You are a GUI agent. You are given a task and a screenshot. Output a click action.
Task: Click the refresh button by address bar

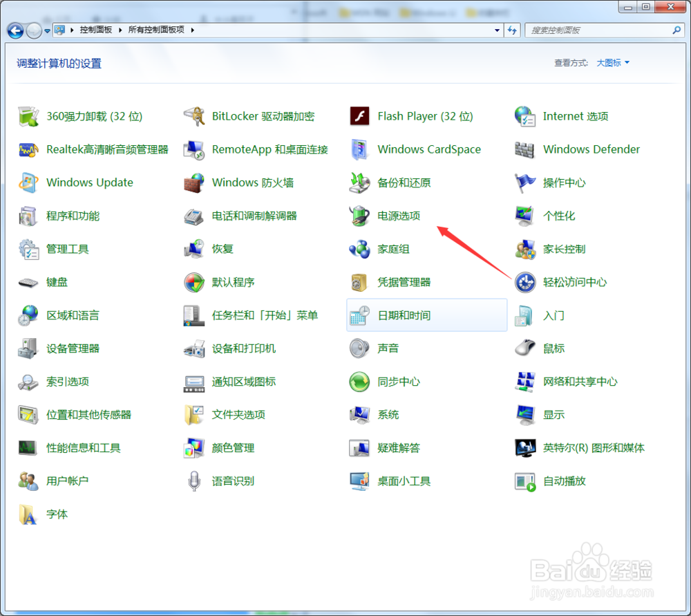[512, 30]
